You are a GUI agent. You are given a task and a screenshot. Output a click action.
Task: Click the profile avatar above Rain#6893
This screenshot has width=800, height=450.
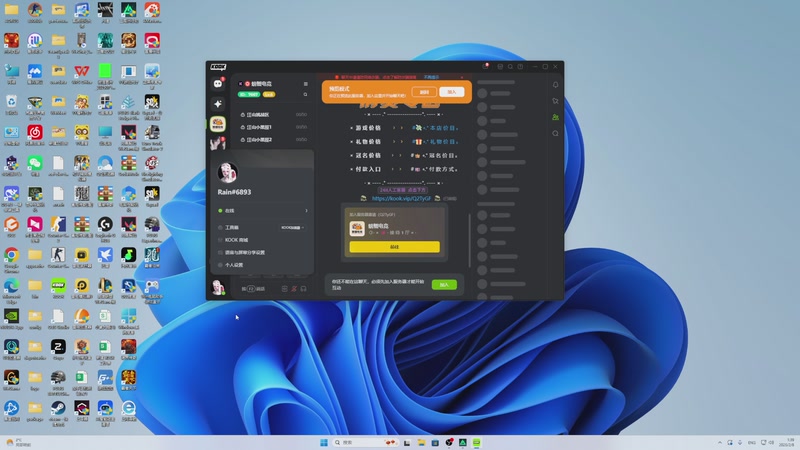(x=228, y=173)
